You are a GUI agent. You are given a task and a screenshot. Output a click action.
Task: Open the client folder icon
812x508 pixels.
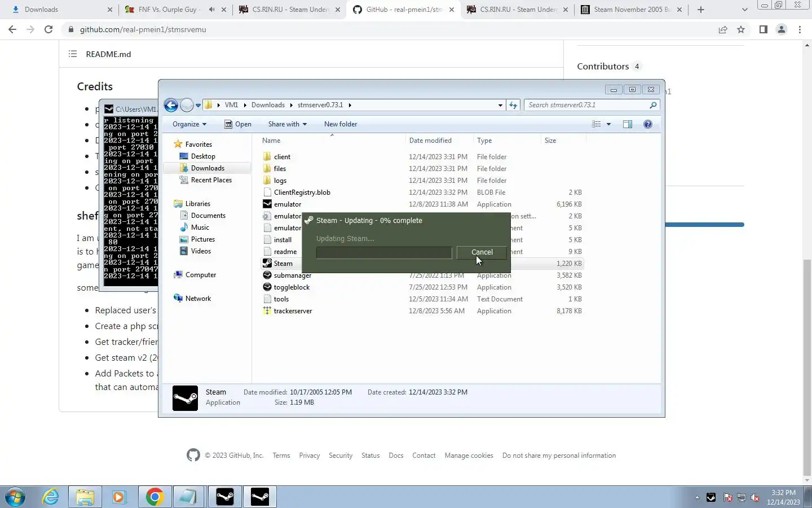click(x=267, y=157)
